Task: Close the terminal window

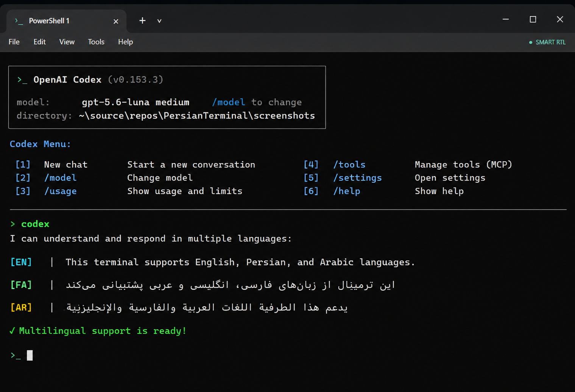Action: pos(560,19)
